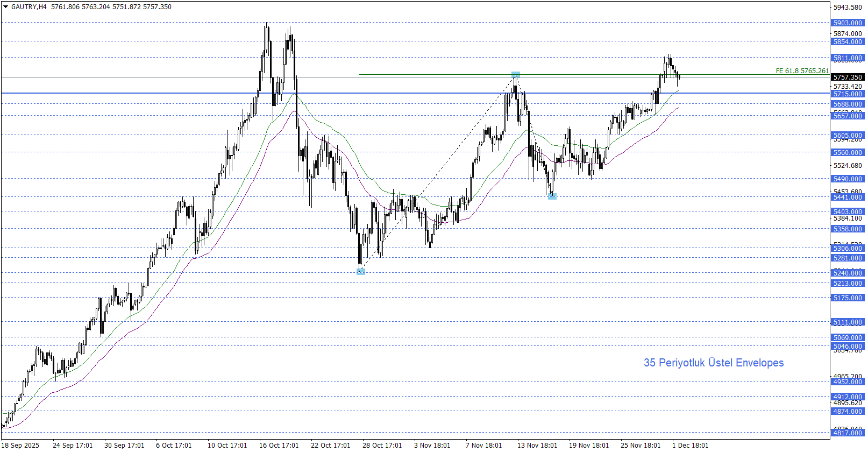Click the 5733.420 price scale value
The image size is (868, 452).
click(x=848, y=87)
